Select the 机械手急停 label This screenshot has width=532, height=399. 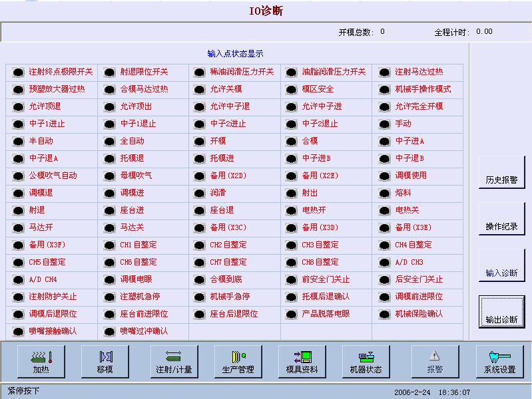coord(230,297)
